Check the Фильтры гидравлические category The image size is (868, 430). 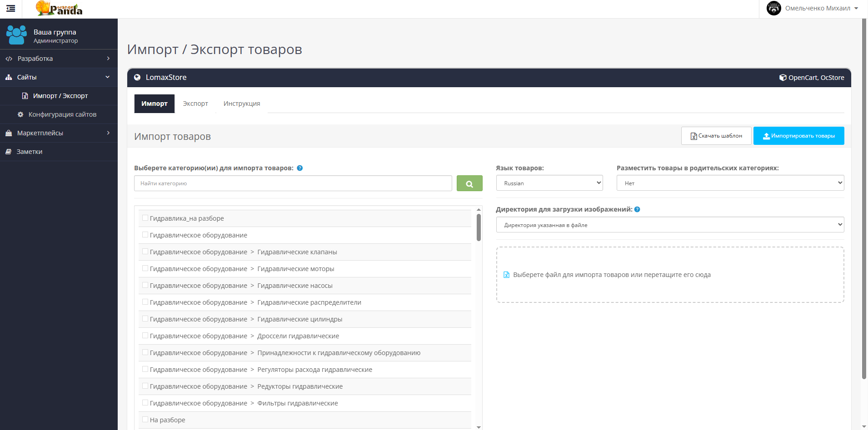[x=145, y=403]
